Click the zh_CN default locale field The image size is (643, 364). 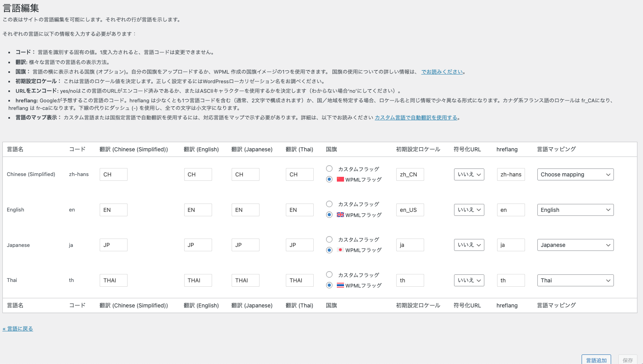pos(410,174)
